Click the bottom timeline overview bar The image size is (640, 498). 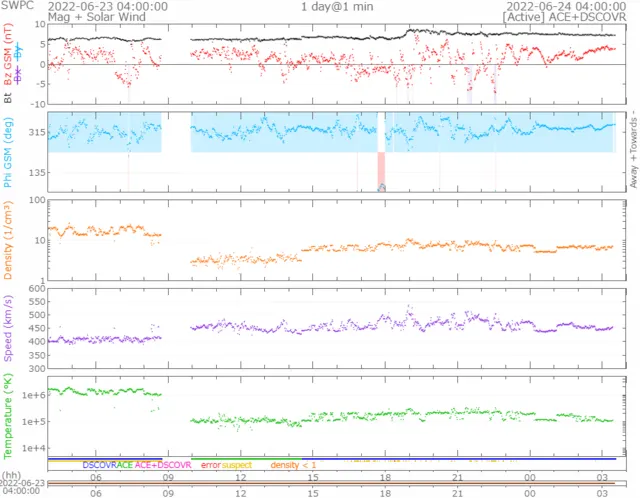(320, 483)
